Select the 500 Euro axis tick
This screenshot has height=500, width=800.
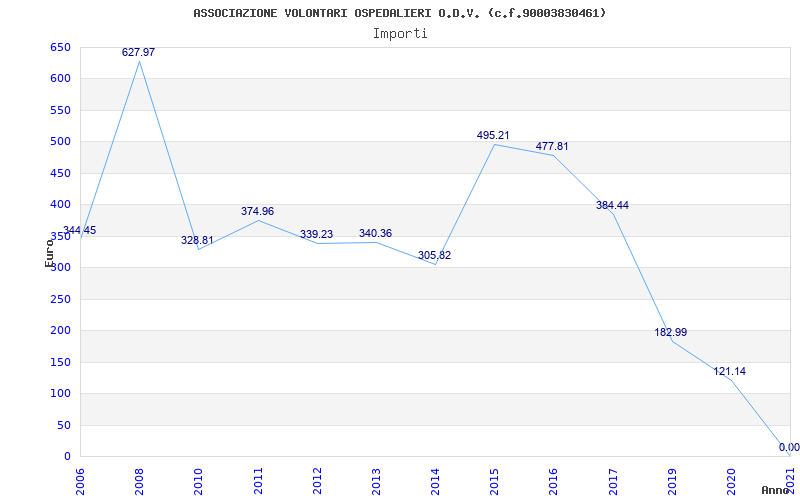click(60, 141)
